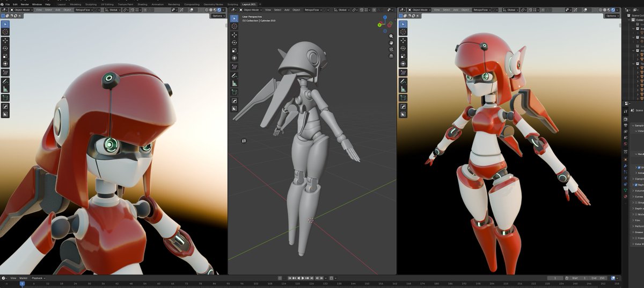
Task: Click the timeline End frame field
Action: click(x=599, y=278)
